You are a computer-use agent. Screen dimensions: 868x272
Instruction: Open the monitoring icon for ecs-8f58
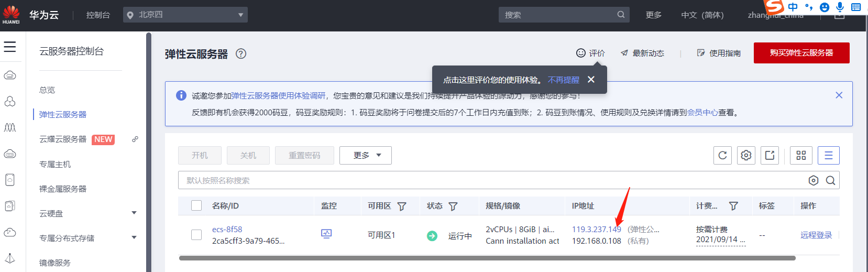[326, 234]
